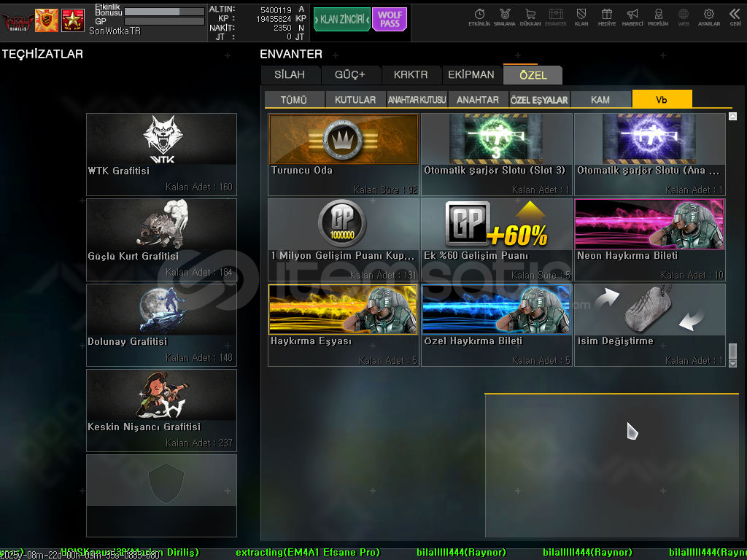
Task: Click the Wolfteam Diriliş logo
Action: coord(18,21)
